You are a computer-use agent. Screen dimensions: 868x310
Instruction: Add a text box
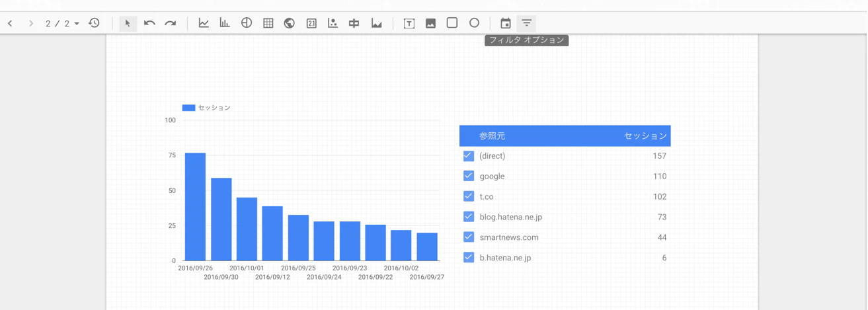coord(409,23)
